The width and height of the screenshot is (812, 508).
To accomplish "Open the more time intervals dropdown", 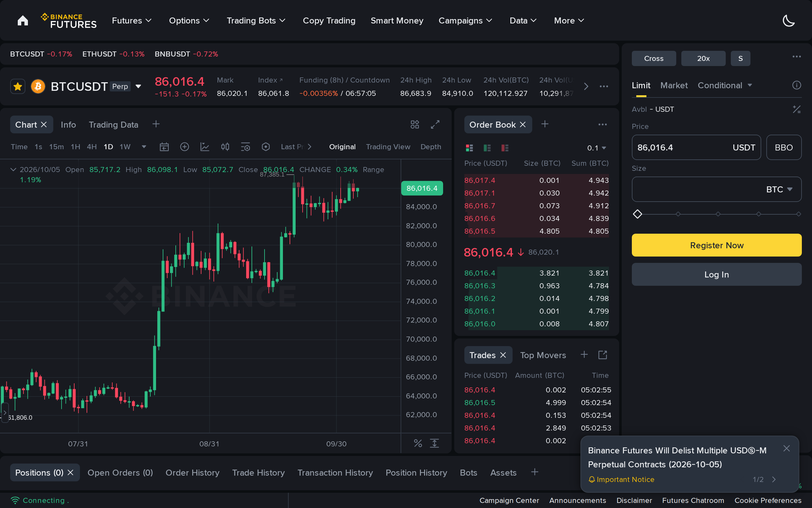I will [x=144, y=147].
